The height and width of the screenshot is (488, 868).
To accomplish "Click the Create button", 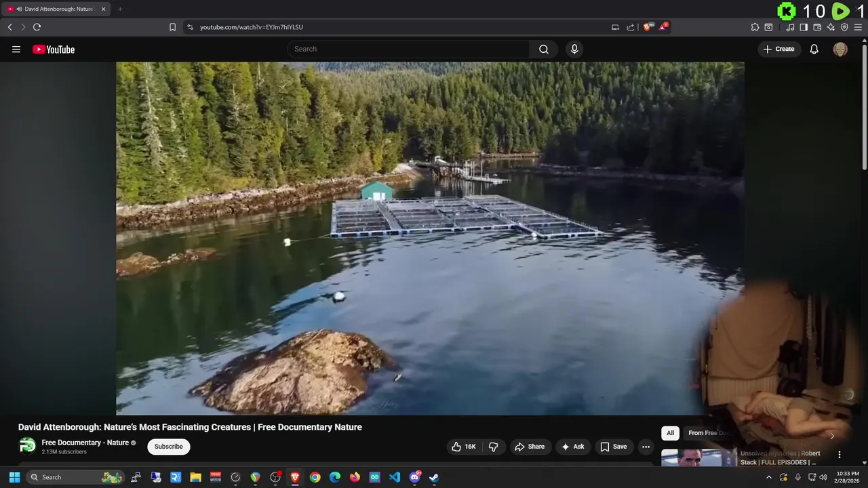I will tap(779, 49).
